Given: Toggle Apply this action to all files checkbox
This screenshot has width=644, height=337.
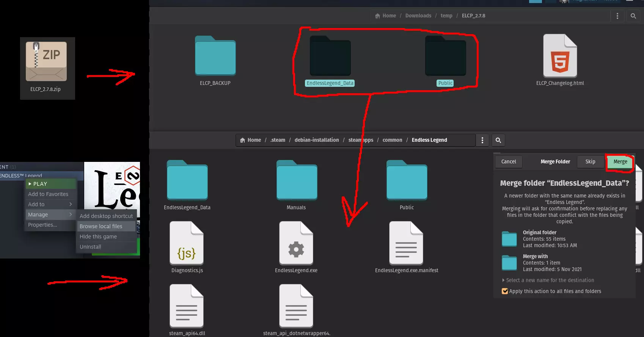Looking at the screenshot, I should pyautogui.click(x=505, y=291).
